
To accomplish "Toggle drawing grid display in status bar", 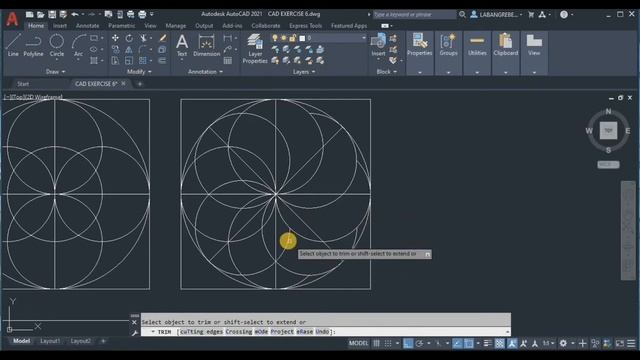I will 376,343.
